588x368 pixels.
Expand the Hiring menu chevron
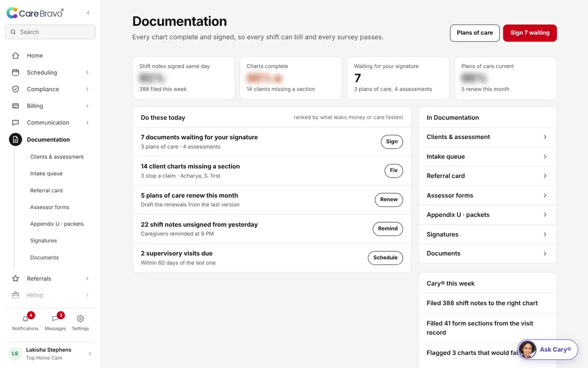pyautogui.click(x=87, y=295)
